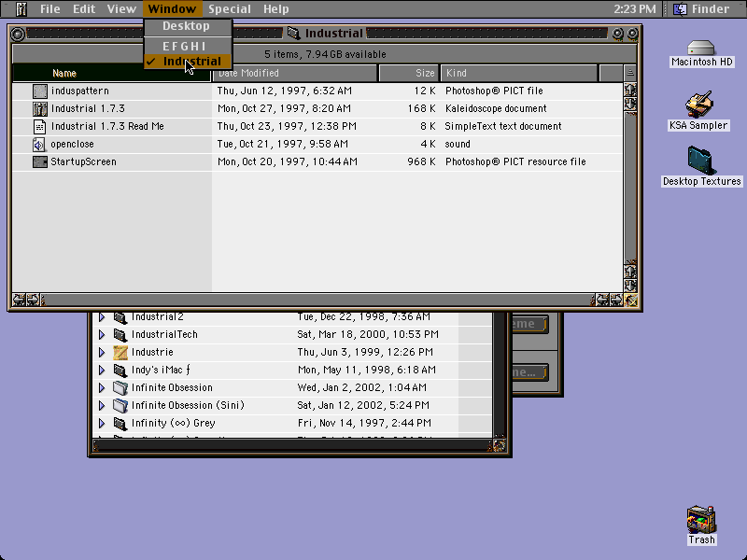The width and height of the screenshot is (747, 560).
Task: Open the View menu
Action: [x=121, y=8]
